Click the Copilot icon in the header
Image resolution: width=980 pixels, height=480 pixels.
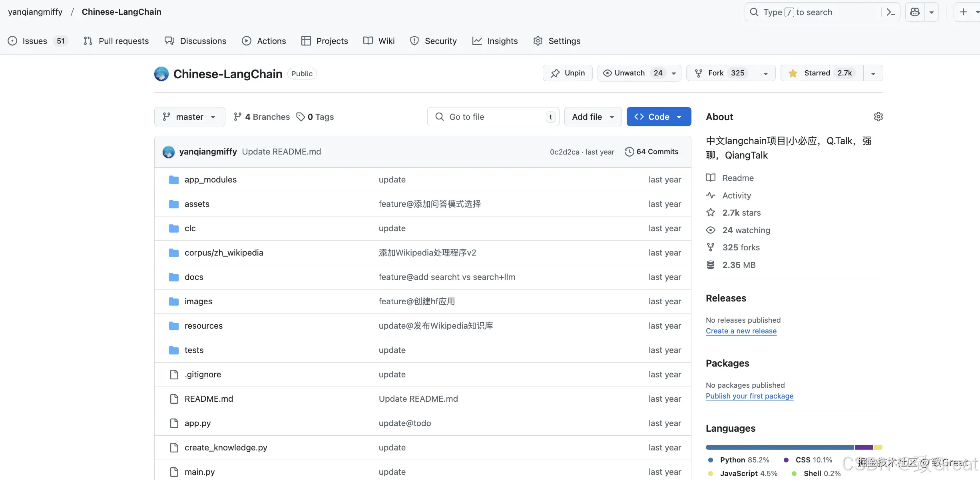(915, 12)
